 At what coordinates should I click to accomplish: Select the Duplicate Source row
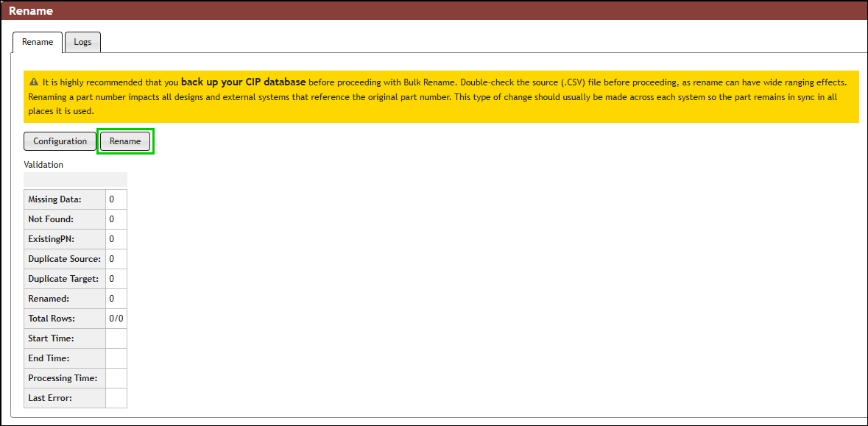pyautogui.click(x=64, y=258)
